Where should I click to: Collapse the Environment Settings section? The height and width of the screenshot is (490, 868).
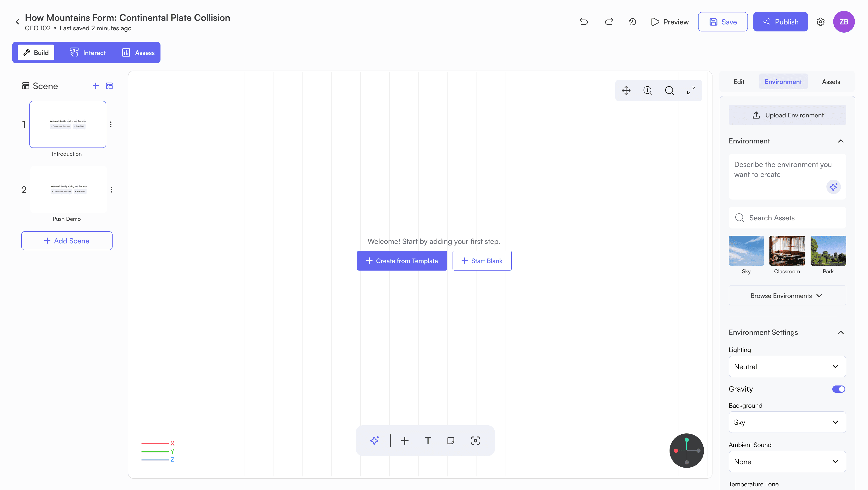click(x=841, y=333)
